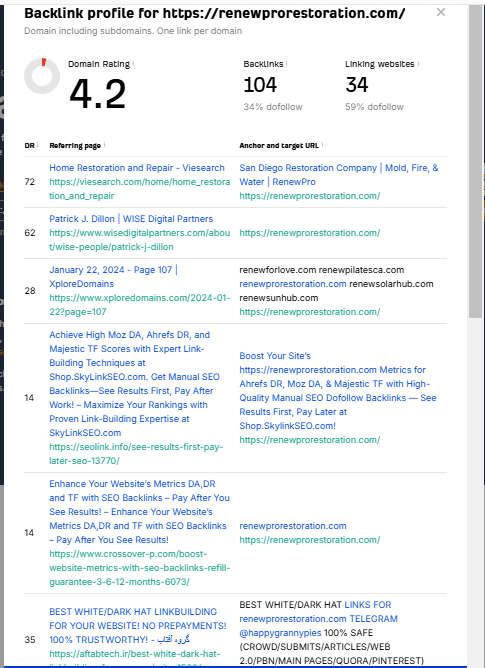Open green target URL in XploreDomains row
This screenshot has height=668, width=485.
point(309,312)
